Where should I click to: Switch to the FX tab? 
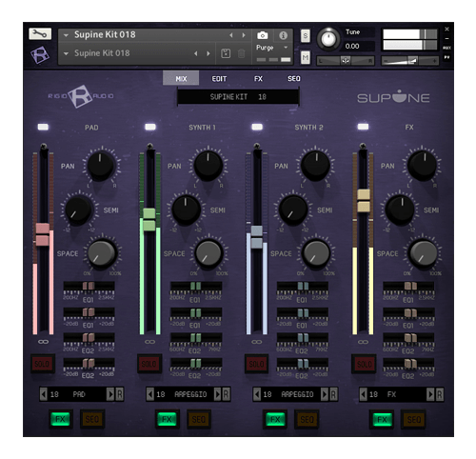coord(258,78)
